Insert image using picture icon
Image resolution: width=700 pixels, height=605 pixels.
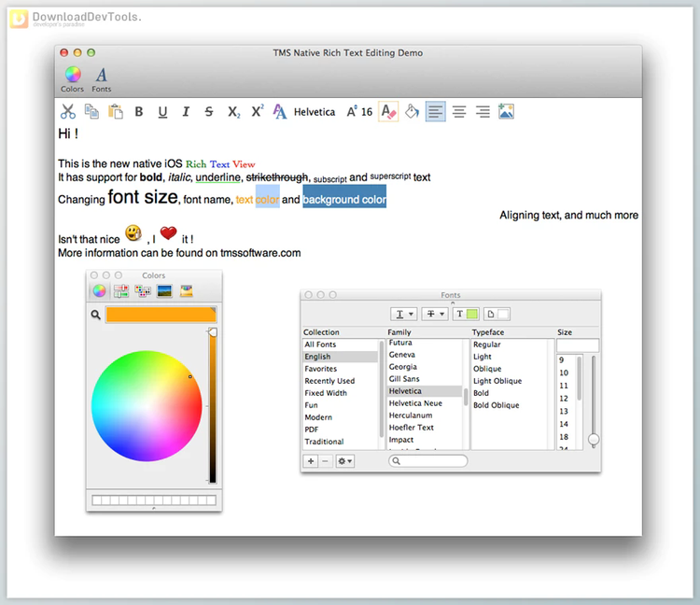[506, 111]
